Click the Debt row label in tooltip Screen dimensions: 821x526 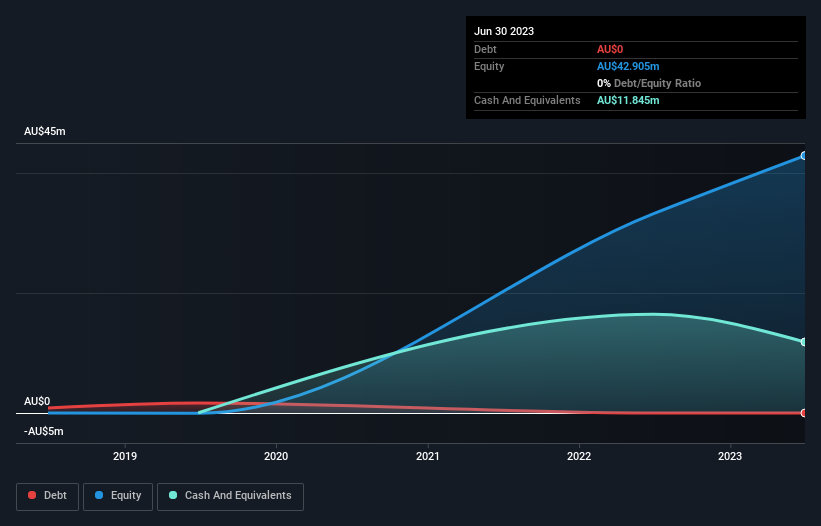(x=485, y=49)
